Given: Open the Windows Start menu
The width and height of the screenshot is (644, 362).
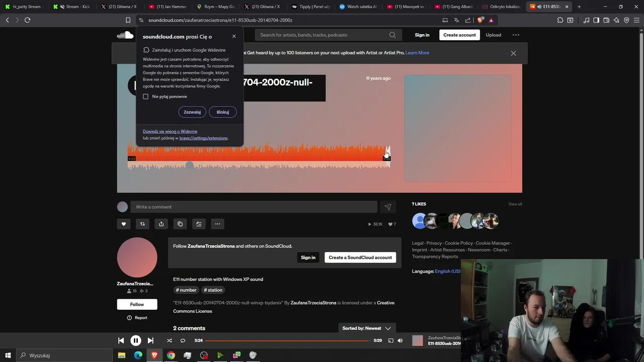Looking at the screenshot, I should [8, 355].
